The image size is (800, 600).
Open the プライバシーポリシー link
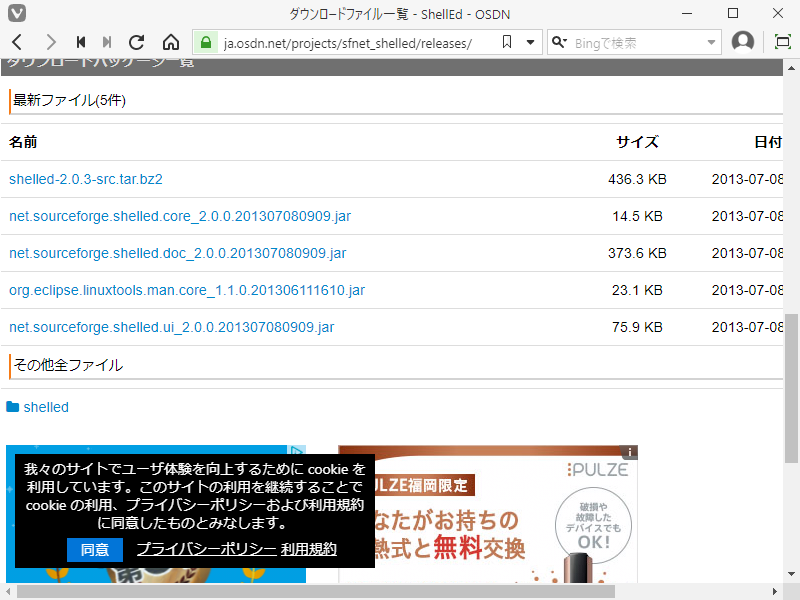coord(203,549)
